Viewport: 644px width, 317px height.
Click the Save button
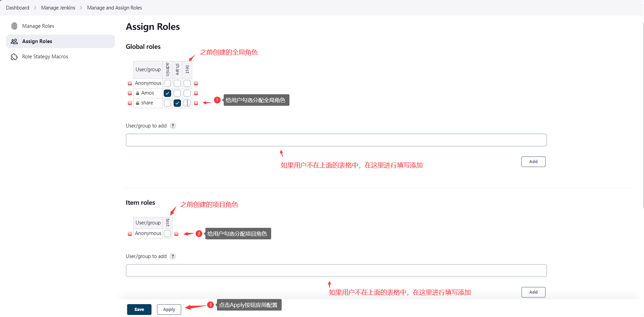pos(139,310)
